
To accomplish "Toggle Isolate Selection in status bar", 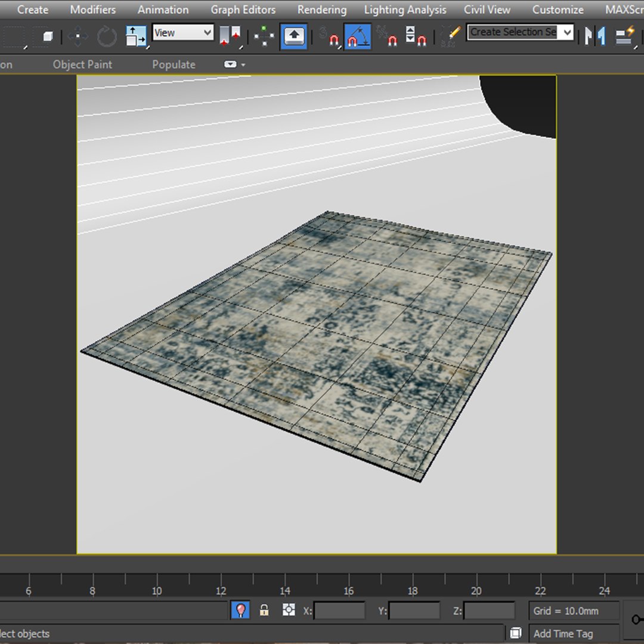I will click(x=241, y=610).
